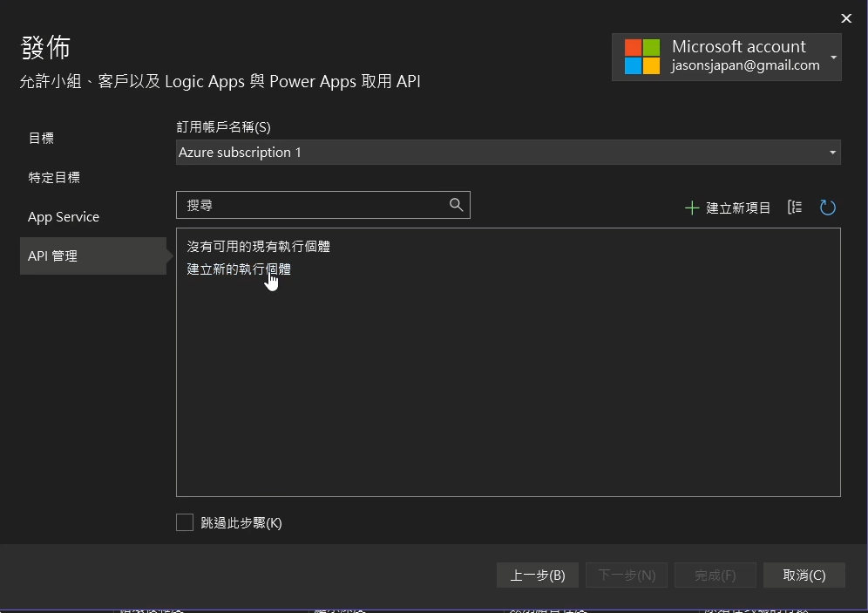Toggle the tree view layout icon
868x613 pixels.
click(x=795, y=208)
